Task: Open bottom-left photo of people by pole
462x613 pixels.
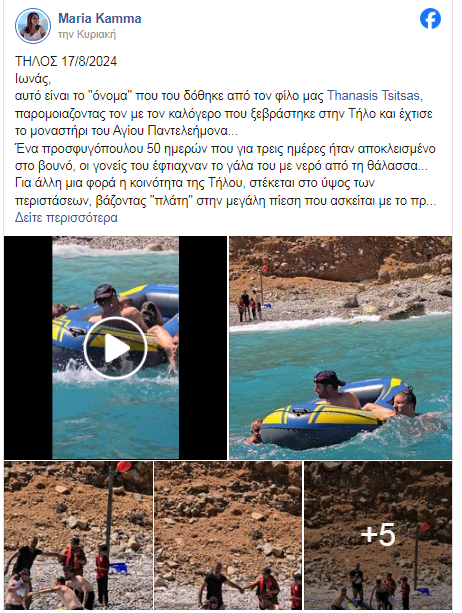Action: coord(78,535)
